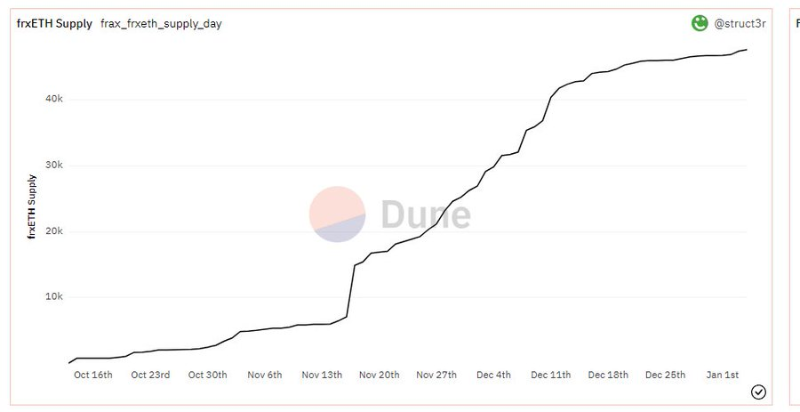Click the Dune logo watermark circle

pos(337,214)
